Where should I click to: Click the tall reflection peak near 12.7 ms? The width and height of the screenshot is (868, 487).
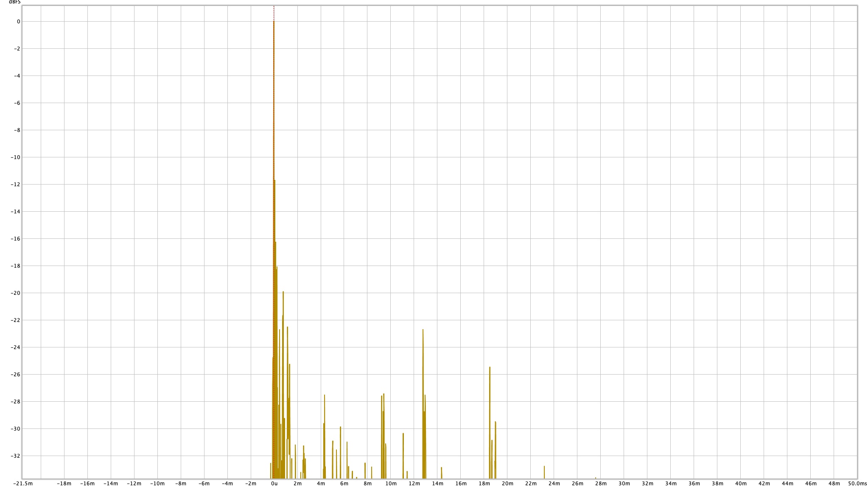(423, 331)
